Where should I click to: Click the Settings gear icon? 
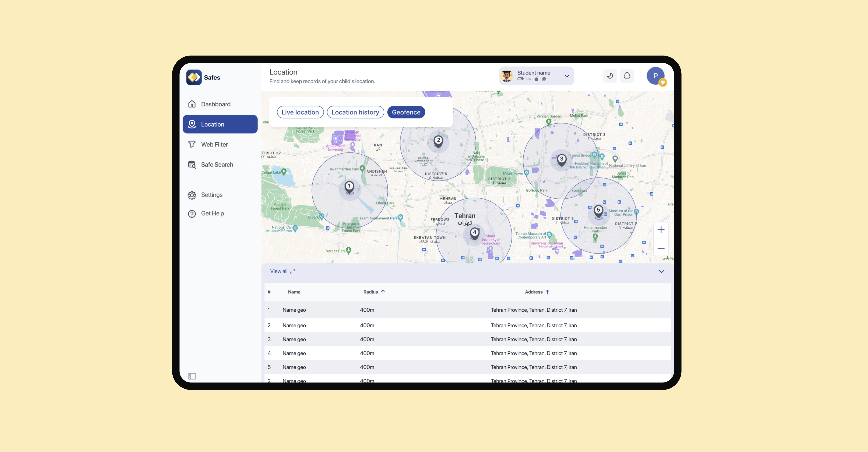point(192,195)
